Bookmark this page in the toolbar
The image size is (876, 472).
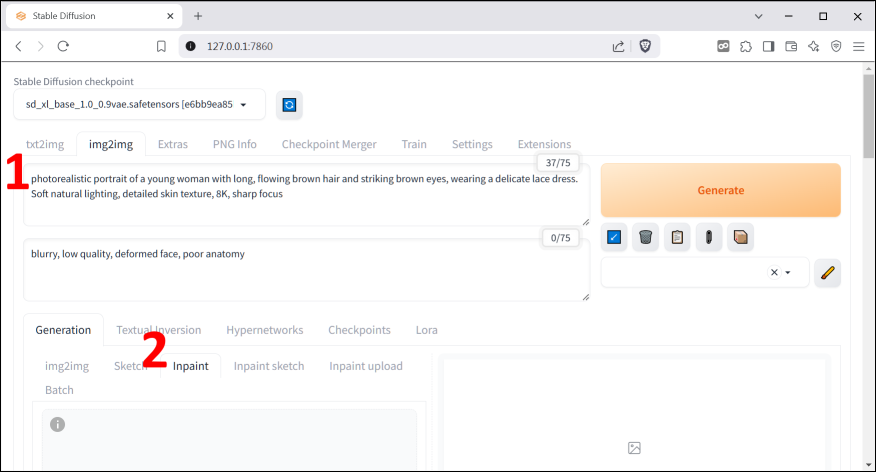(x=161, y=46)
